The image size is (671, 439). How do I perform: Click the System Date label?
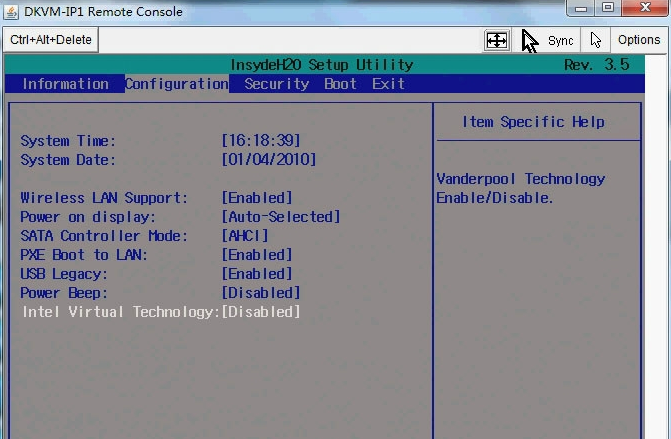(68, 160)
